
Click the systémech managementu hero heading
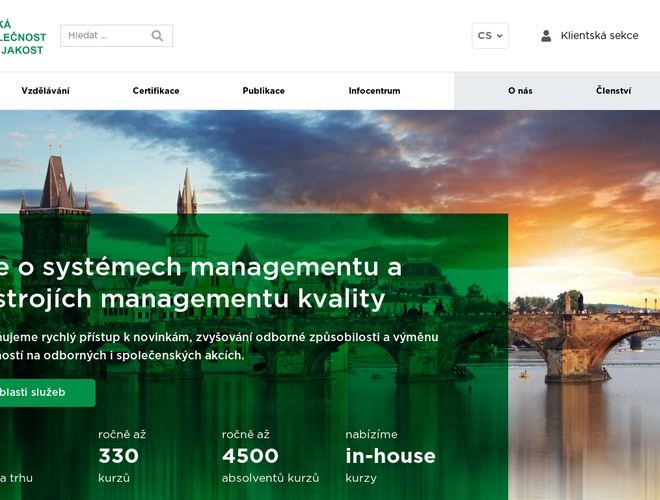[x=200, y=283]
